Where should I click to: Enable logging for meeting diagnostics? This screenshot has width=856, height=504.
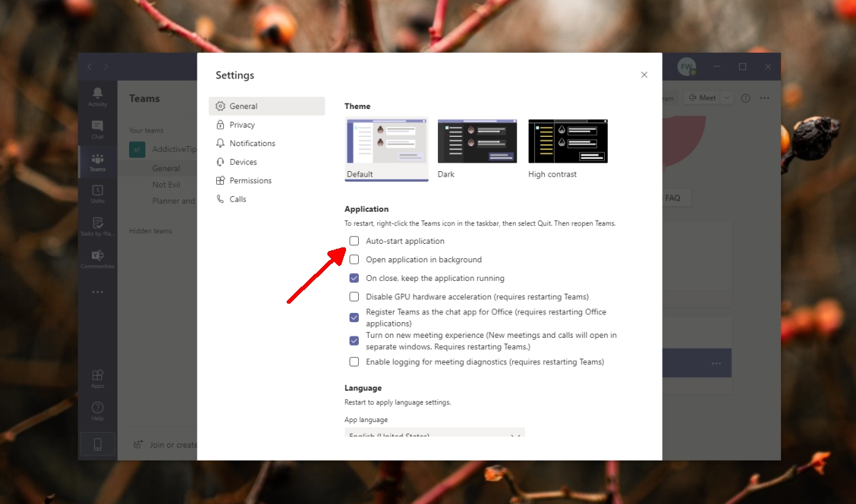pos(354,361)
